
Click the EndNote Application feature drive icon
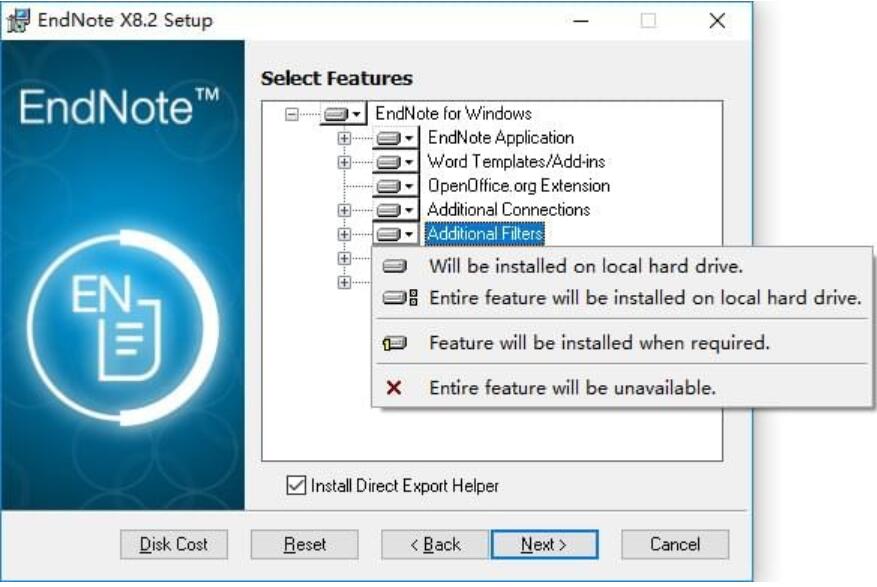click(x=389, y=138)
